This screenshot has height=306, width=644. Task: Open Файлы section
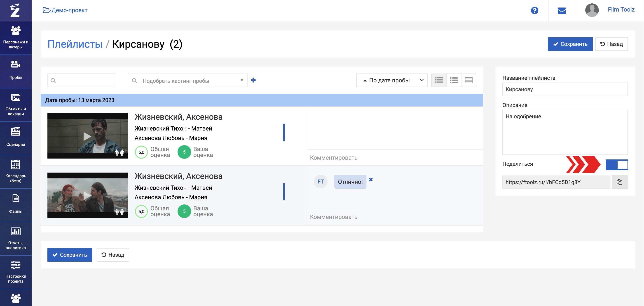pos(16,205)
